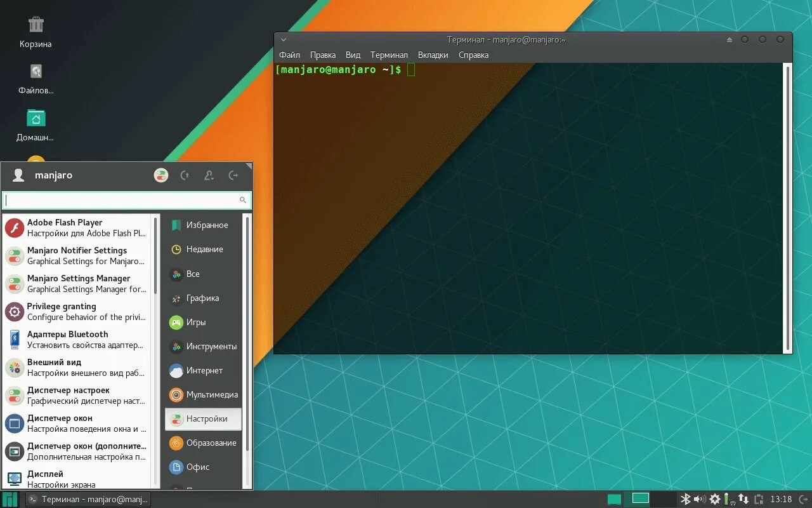Open Адаптеры Bluetooth
This screenshot has height=508, width=812.
[x=77, y=339]
